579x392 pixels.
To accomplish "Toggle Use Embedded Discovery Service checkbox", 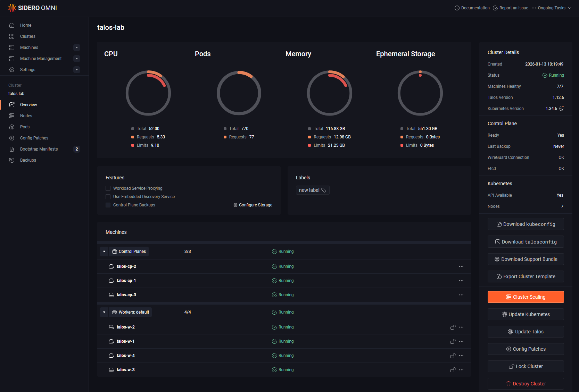I will tap(108, 197).
